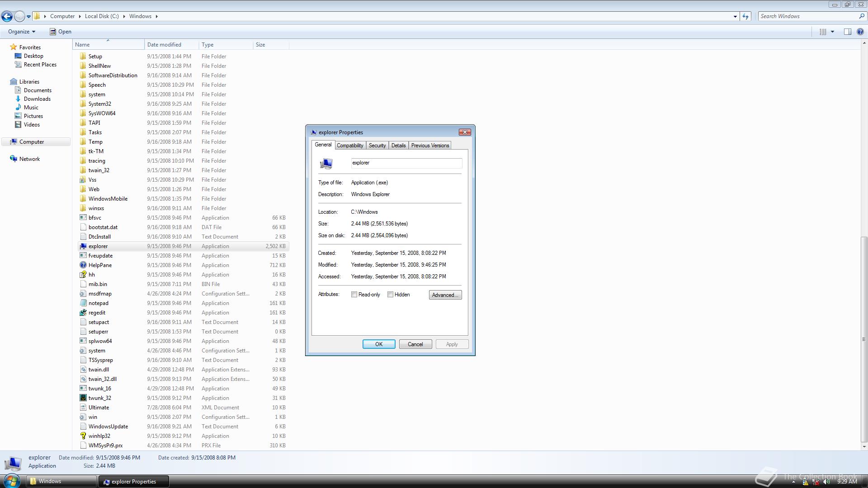Click the twunk_32 application icon
This screenshot has width=868, height=488.
click(x=83, y=398)
